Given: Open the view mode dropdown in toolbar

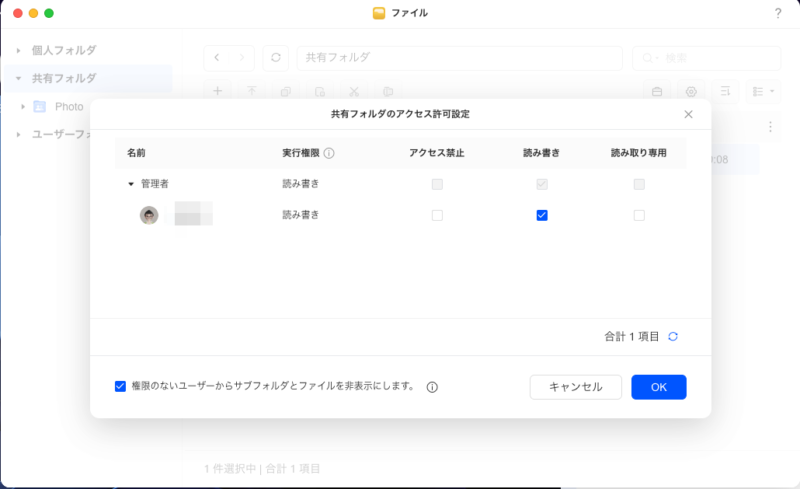Looking at the screenshot, I should [763, 91].
